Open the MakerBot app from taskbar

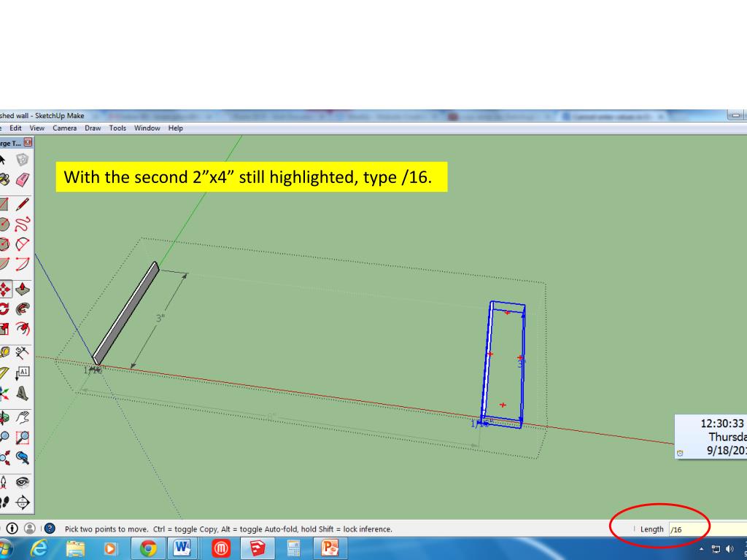click(x=221, y=548)
